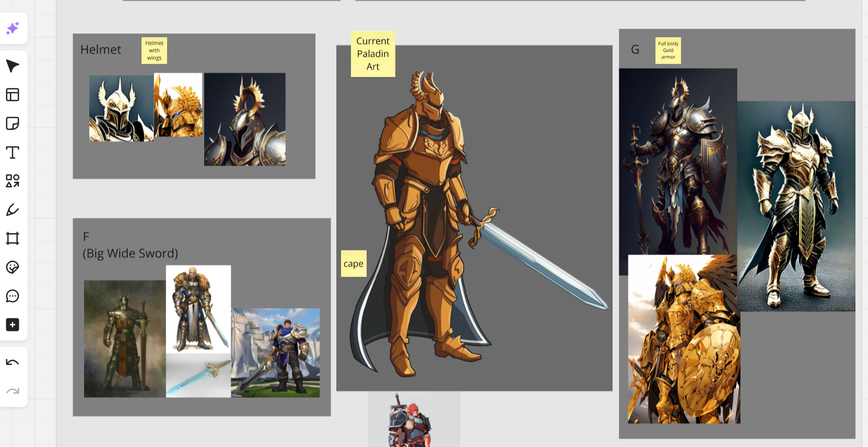
Task: Select the Pen drawing tool
Action: point(13,210)
